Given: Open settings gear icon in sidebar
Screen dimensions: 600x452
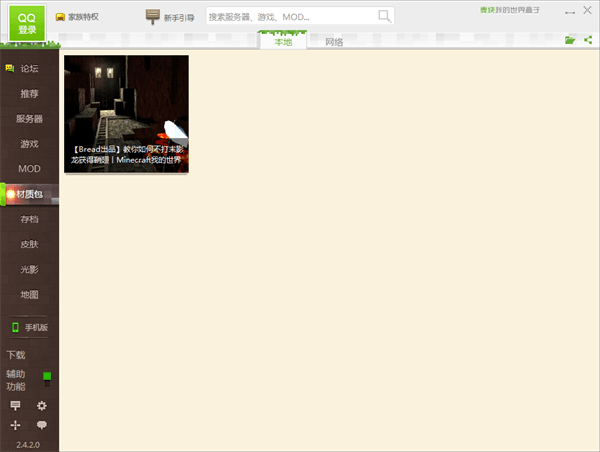Looking at the screenshot, I should (42, 406).
